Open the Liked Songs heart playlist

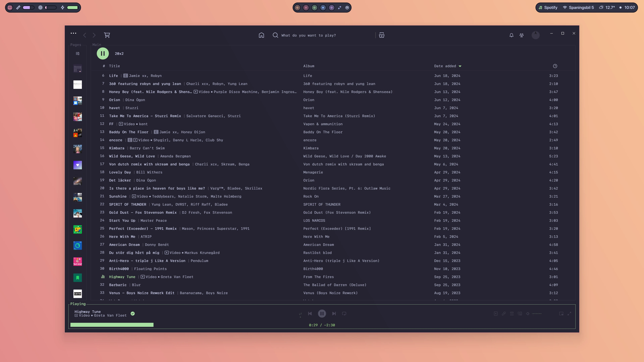pyautogui.click(x=77, y=165)
